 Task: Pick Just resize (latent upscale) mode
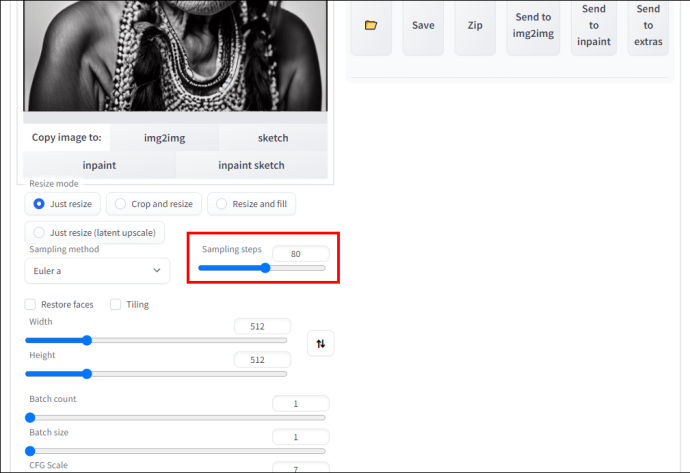(95, 232)
